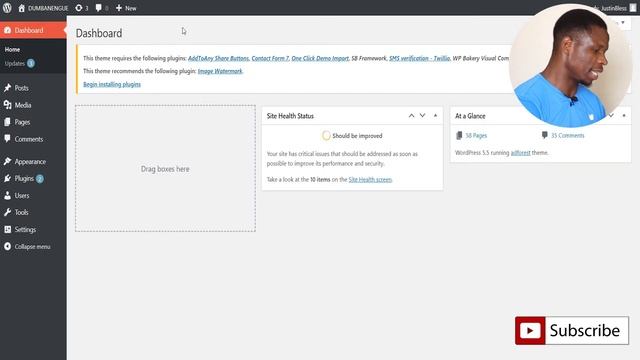Image resolution: width=640 pixels, height=360 pixels.
Task: Click the Media icon in sidebar
Action: click(7, 105)
